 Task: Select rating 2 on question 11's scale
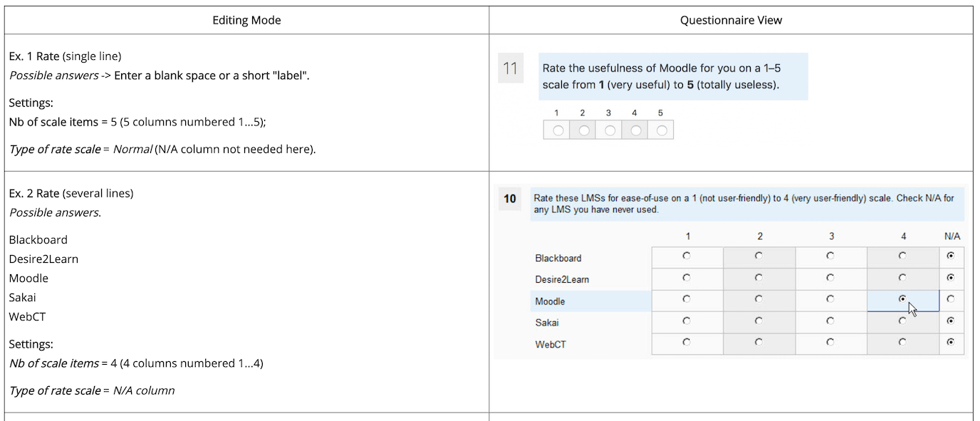[x=582, y=130]
